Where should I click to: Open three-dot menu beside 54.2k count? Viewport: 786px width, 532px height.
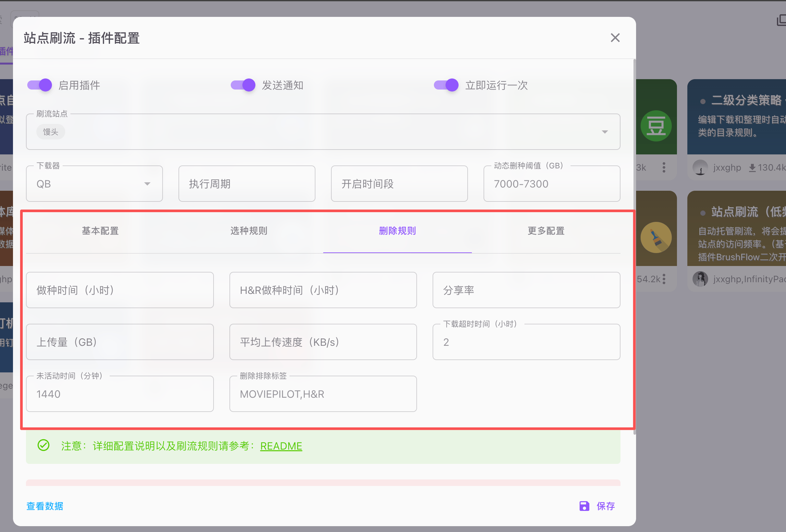click(x=664, y=279)
